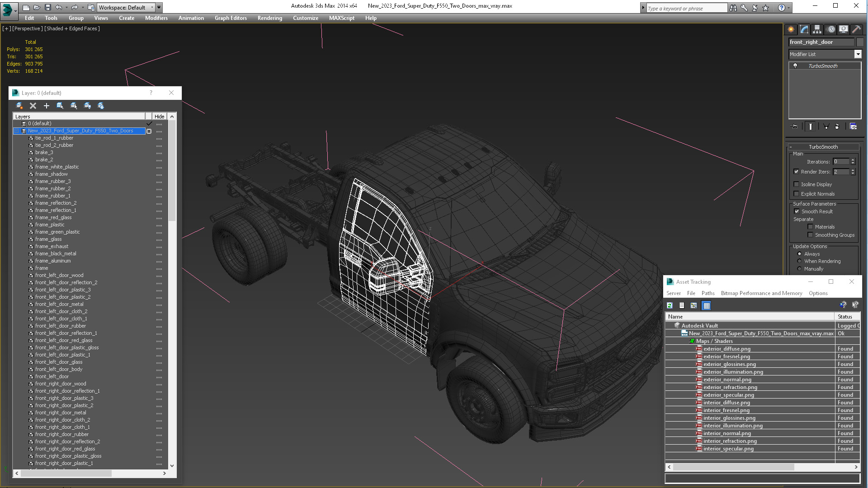Open Paths menu in Asset Tracking

[x=708, y=293]
